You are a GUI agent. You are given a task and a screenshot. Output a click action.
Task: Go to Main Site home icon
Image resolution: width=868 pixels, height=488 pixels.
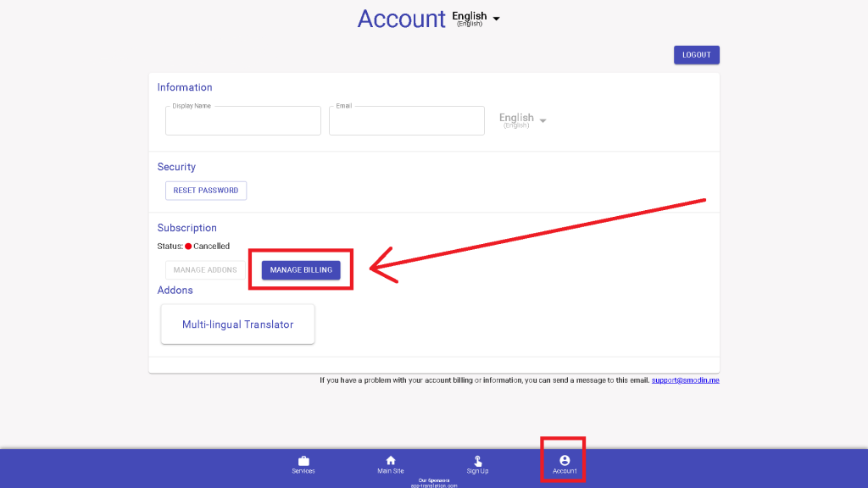click(391, 461)
